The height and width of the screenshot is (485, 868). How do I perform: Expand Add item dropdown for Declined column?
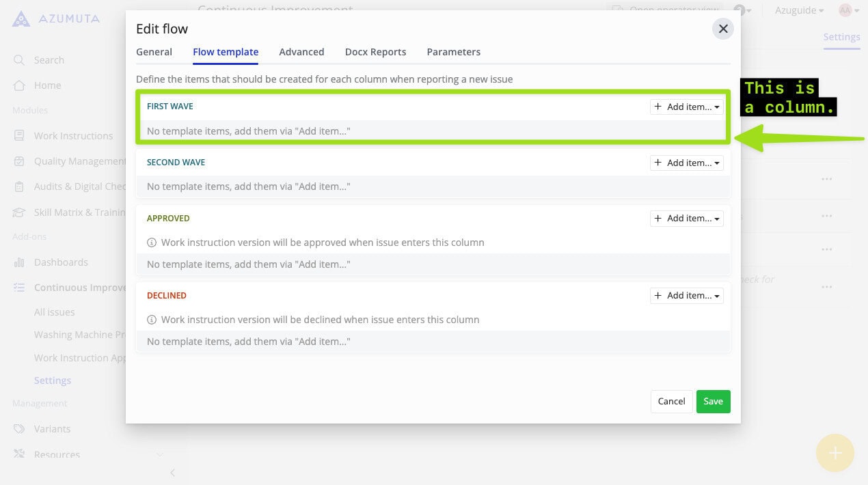[x=686, y=296]
